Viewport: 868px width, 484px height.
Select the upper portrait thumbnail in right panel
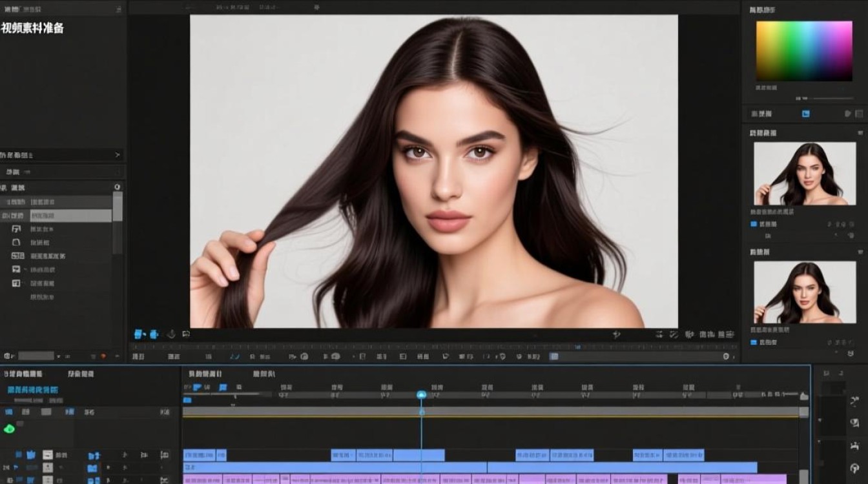pyautogui.click(x=805, y=174)
